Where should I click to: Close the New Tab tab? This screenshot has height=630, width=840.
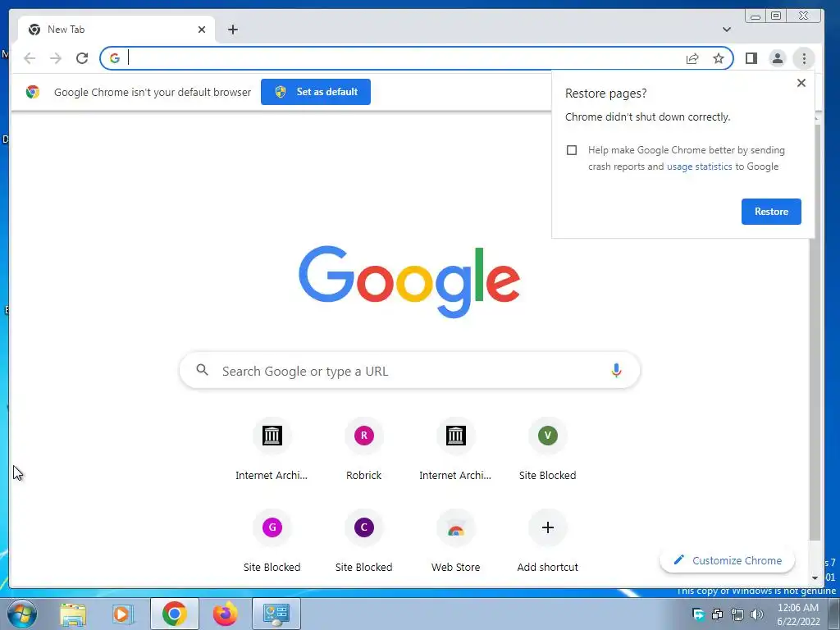202,30
